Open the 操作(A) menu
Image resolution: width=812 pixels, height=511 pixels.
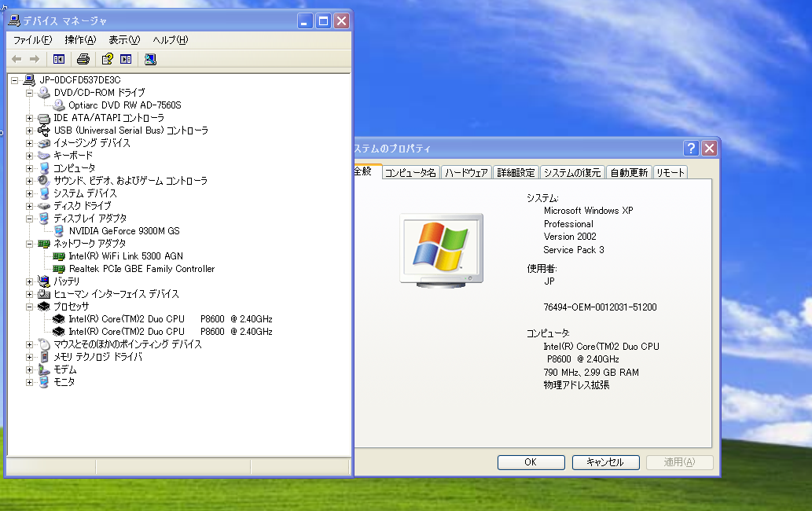tap(80, 40)
